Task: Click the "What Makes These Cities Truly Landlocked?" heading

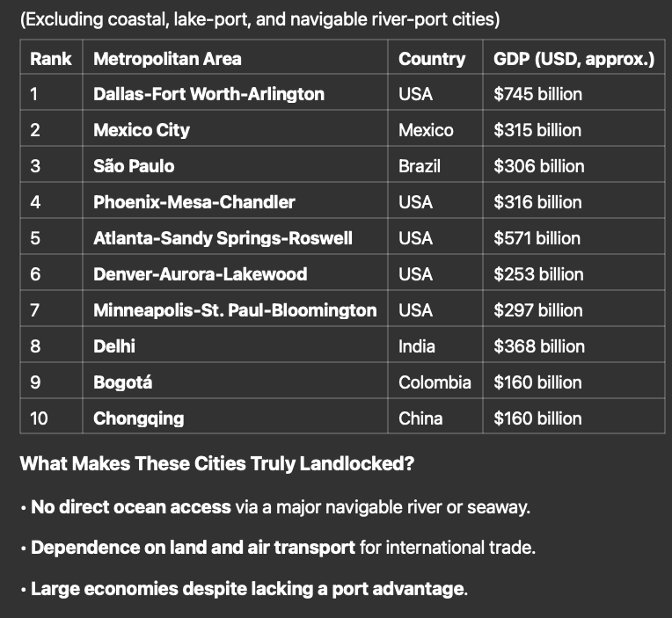Action: pyautogui.click(x=216, y=463)
